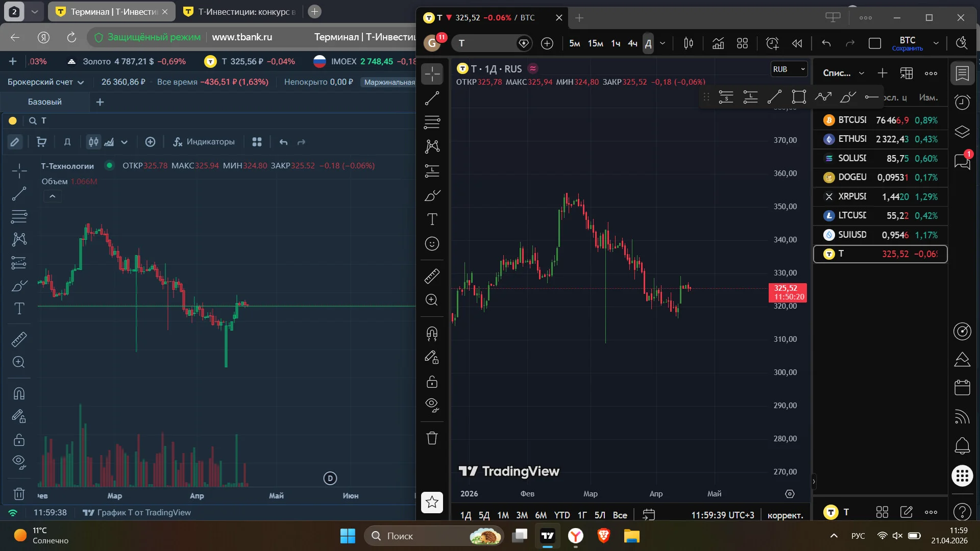Switch to Т-Инвестиции: конкурс browser tab
This screenshot has height=551, width=980.
[x=240, y=11]
